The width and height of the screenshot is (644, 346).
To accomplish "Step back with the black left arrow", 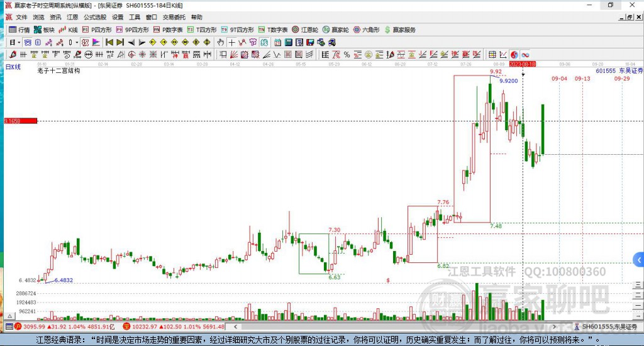I will pos(131,42).
